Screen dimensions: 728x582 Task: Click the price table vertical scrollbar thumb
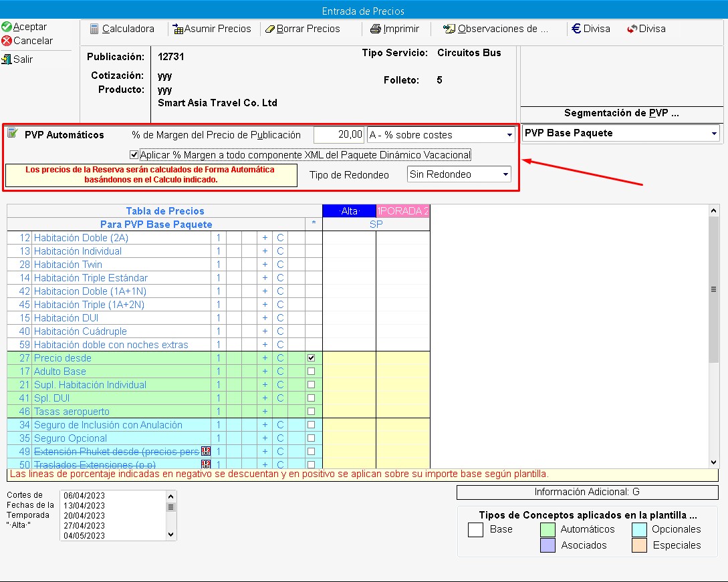coord(713,289)
